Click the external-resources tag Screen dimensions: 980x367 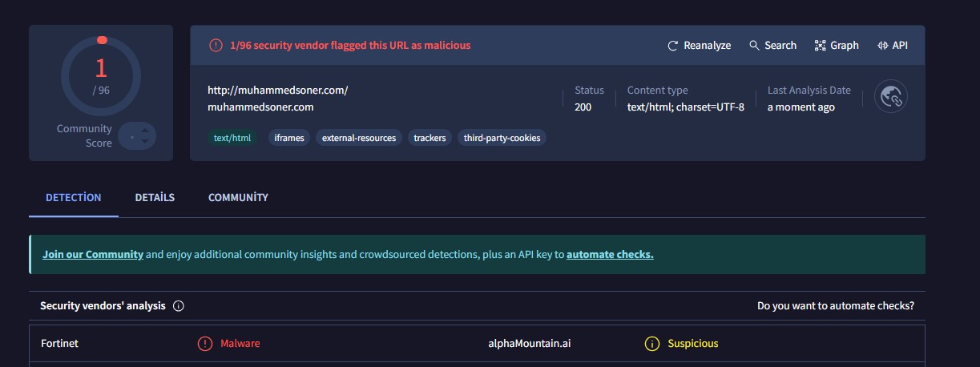pos(359,138)
